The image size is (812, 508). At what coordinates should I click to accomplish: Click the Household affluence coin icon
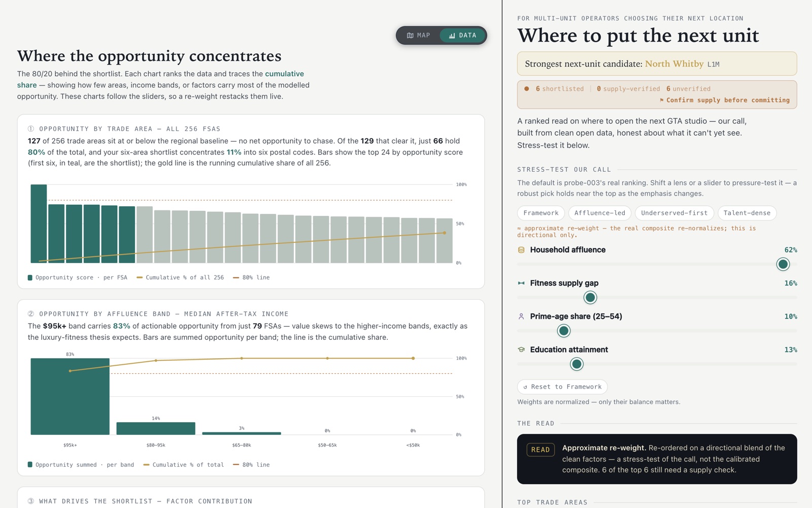(521, 250)
